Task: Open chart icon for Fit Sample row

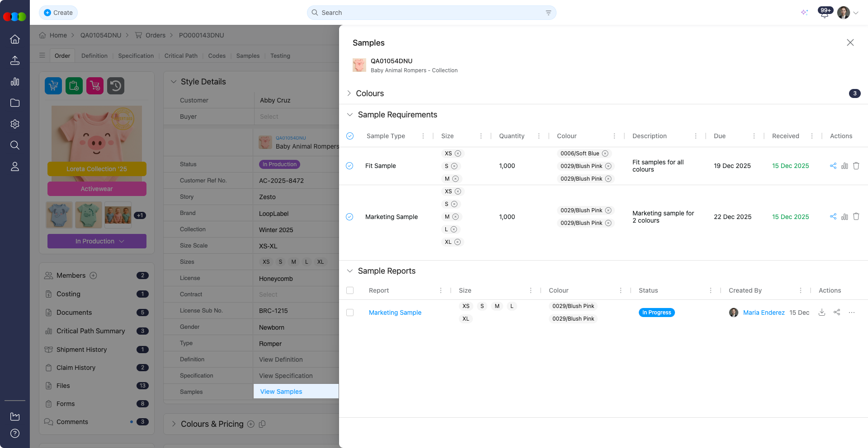Action: tap(844, 166)
